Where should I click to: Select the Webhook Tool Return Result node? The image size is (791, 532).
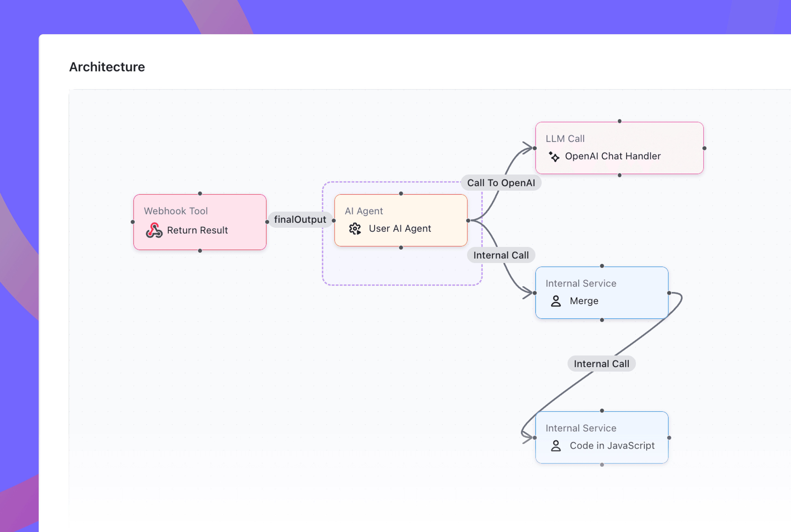point(200,222)
